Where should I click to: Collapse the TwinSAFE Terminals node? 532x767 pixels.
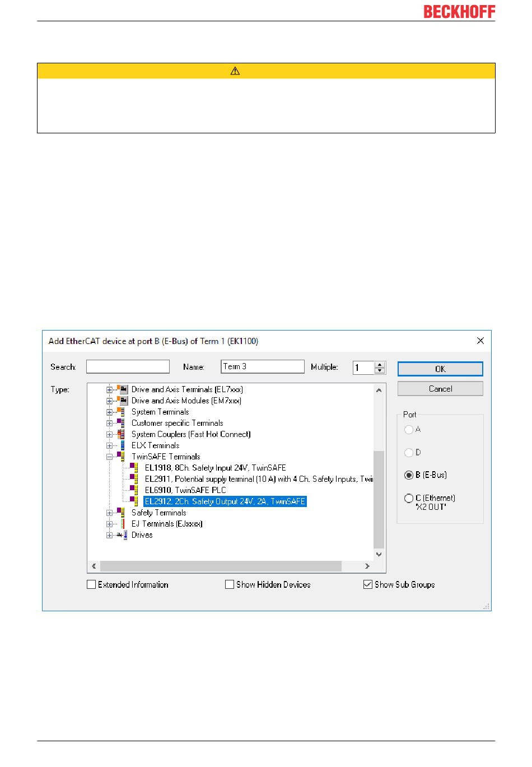coord(109,457)
